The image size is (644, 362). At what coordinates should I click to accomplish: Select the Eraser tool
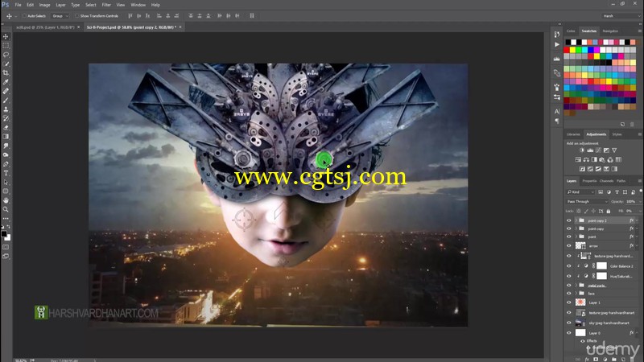tap(6, 128)
